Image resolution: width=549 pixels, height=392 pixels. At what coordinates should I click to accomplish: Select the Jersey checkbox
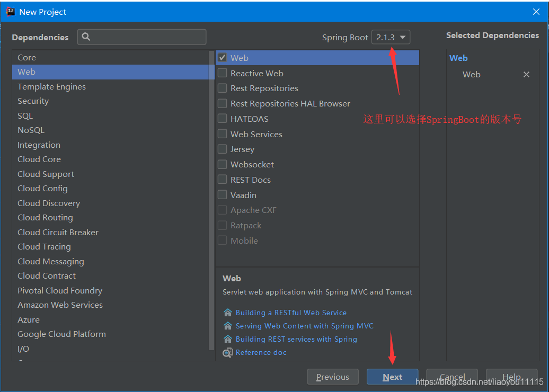click(223, 149)
